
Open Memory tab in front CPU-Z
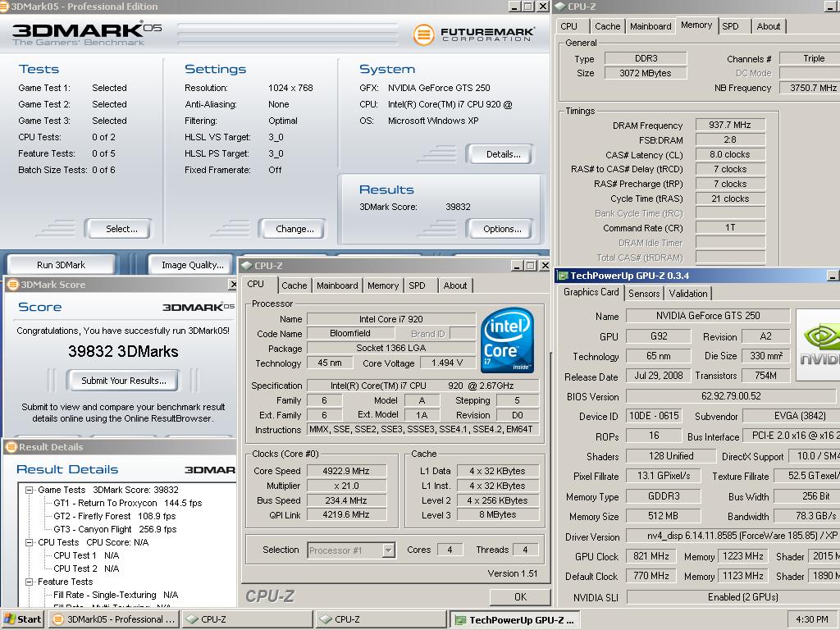(383, 285)
